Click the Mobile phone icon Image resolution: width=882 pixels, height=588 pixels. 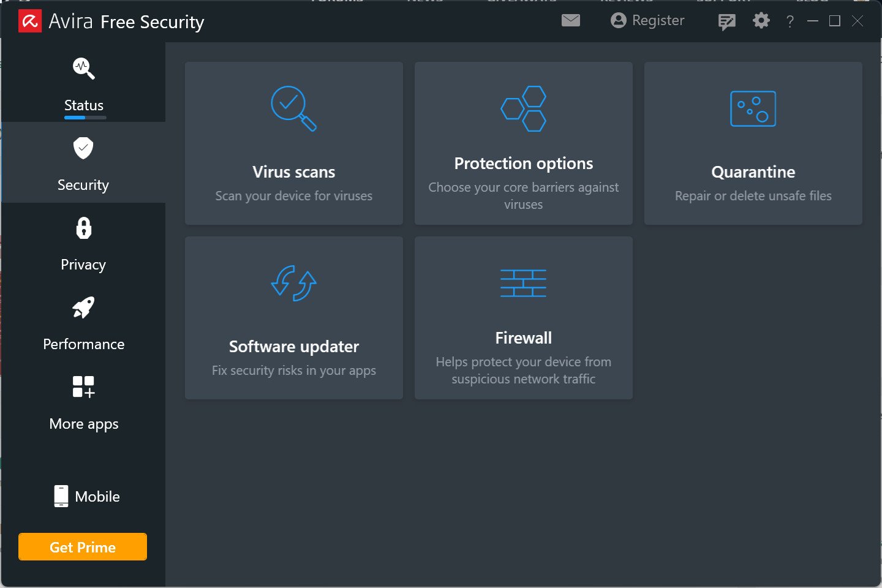61,496
